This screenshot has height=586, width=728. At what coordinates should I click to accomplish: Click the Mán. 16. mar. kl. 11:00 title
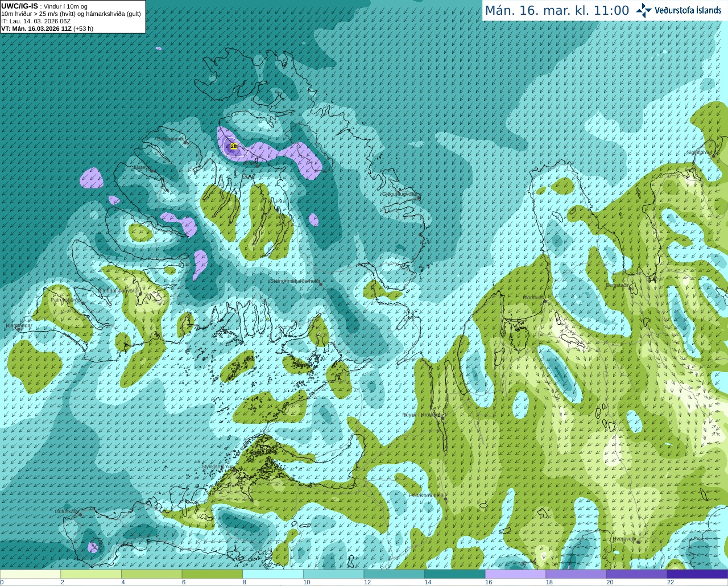[557, 11]
